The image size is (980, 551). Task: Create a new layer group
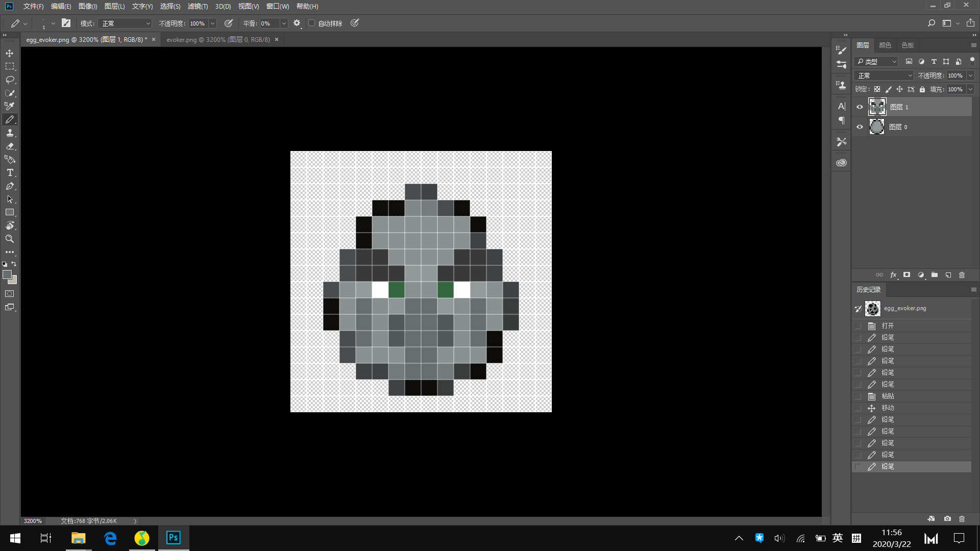tap(935, 275)
